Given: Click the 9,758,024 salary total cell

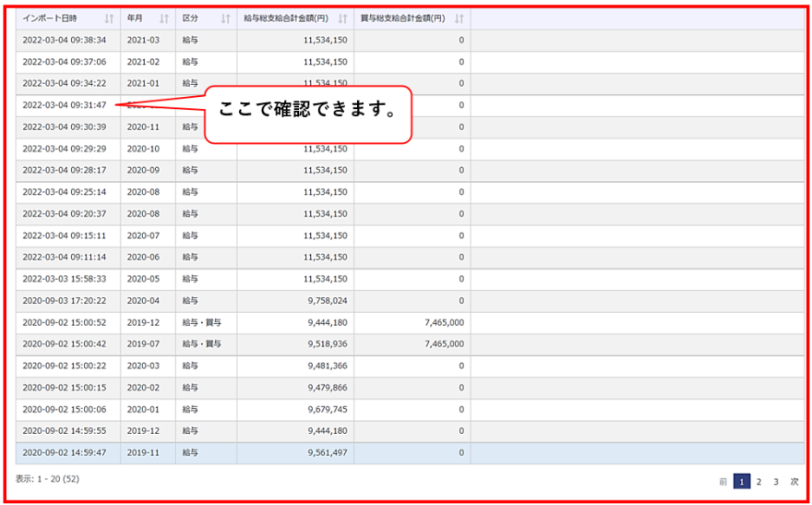Looking at the screenshot, I should [x=325, y=300].
